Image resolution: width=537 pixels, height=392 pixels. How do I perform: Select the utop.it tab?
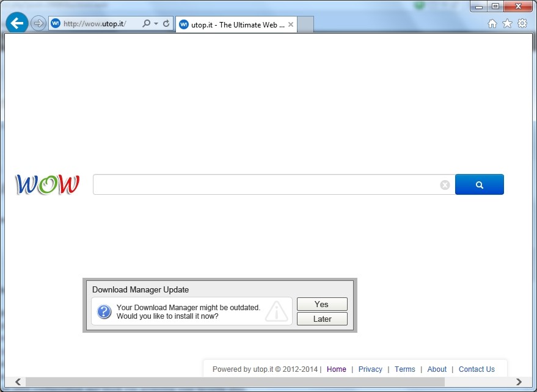(236, 24)
